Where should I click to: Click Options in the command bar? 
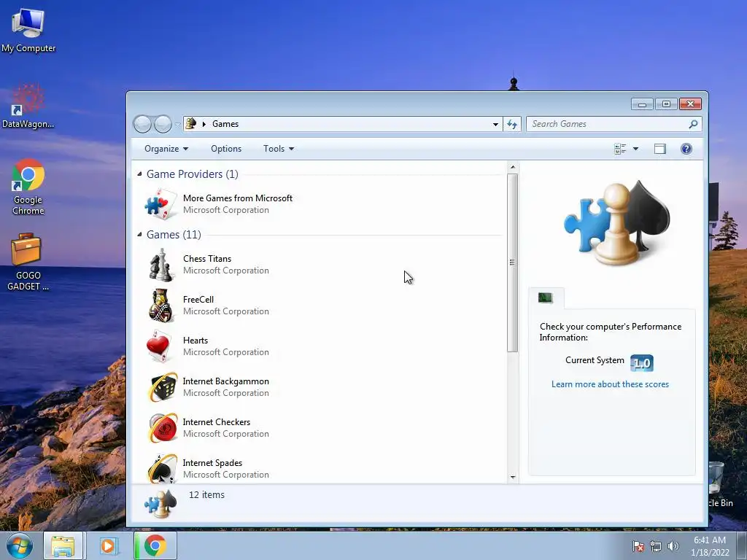pyautogui.click(x=226, y=149)
